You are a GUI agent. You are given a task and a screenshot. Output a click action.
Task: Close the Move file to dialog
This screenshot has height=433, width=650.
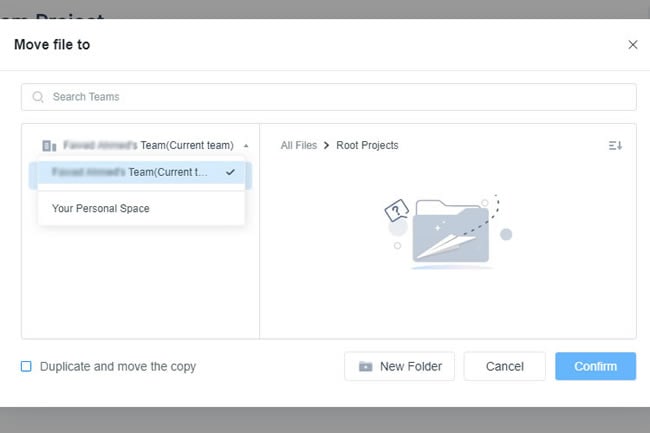pos(632,45)
